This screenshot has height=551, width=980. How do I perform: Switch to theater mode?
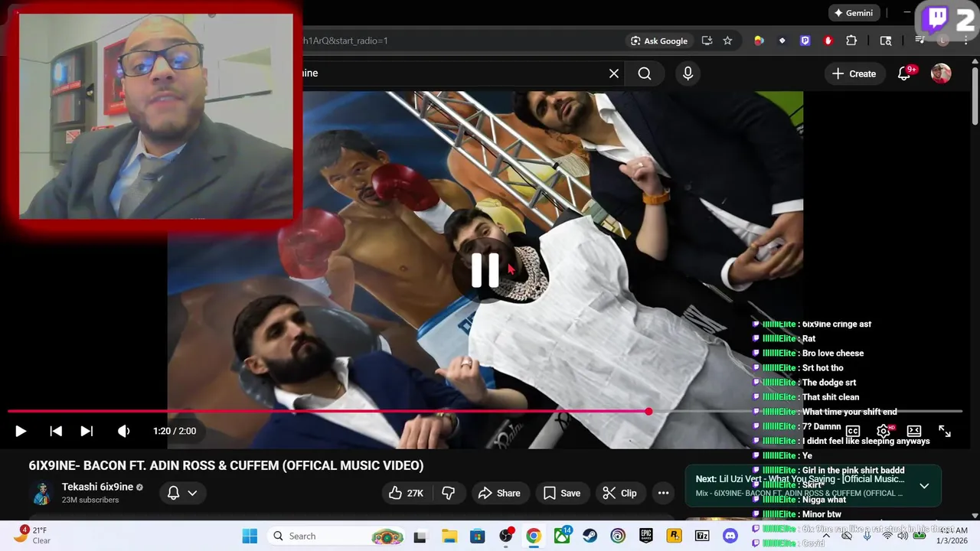tap(914, 432)
